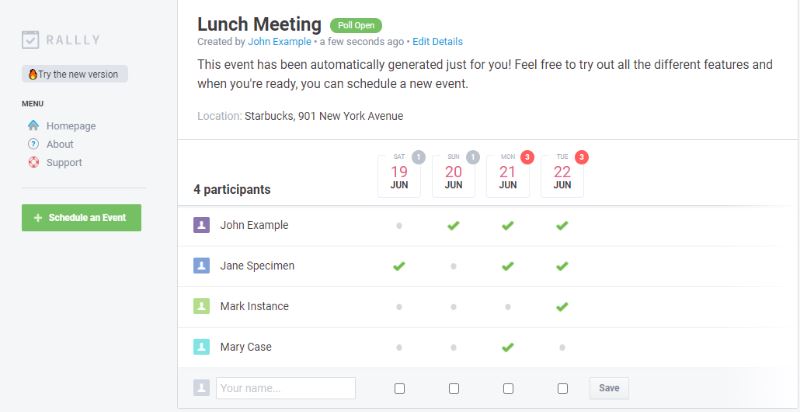Click the Homepage house icon
The width and height of the screenshot is (800, 412).
[33, 126]
